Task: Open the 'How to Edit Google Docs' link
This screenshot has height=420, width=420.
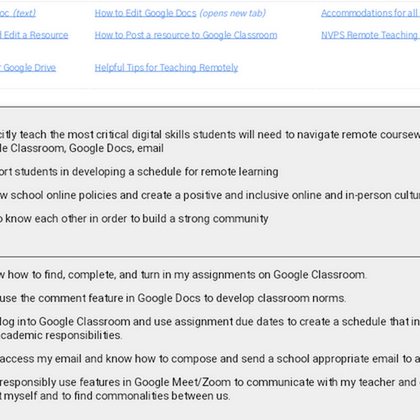Action: coord(145,13)
